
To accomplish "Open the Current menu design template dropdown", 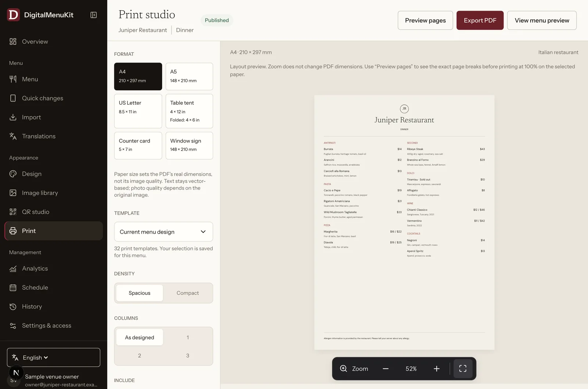I will coord(164,232).
